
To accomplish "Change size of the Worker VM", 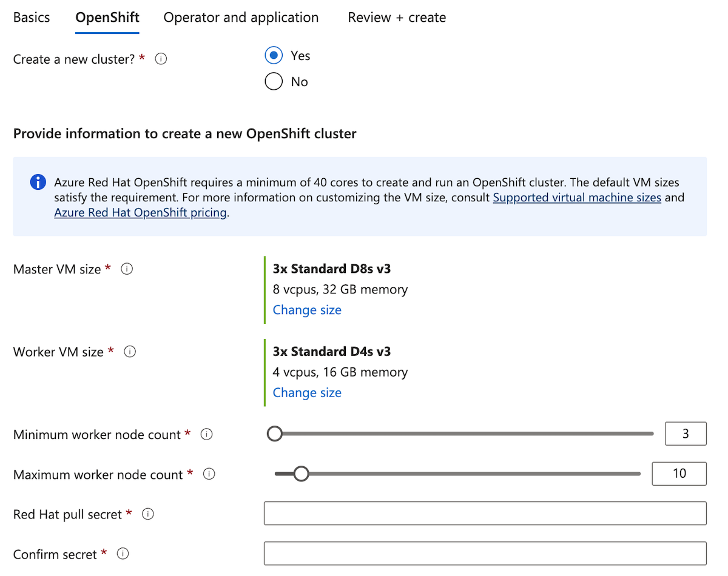I will tap(307, 393).
